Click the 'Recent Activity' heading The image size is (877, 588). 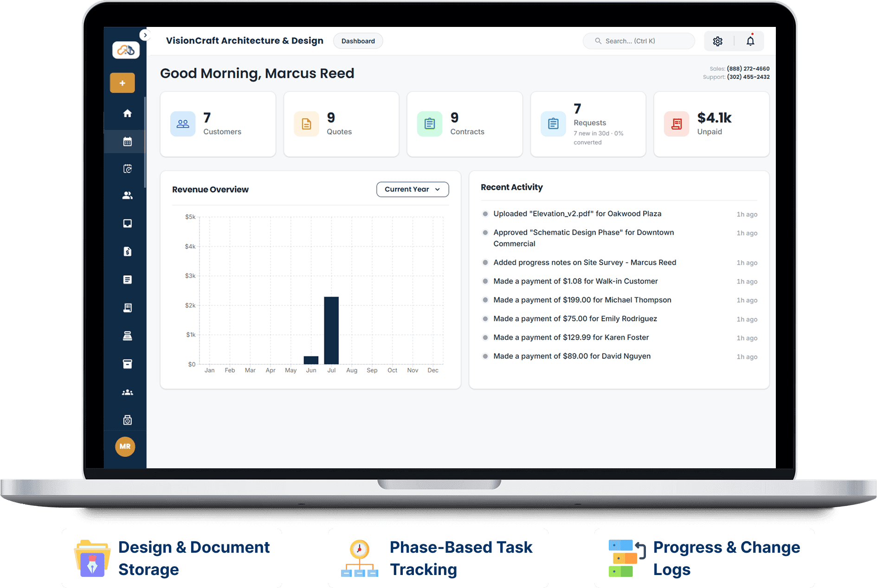pyautogui.click(x=511, y=187)
